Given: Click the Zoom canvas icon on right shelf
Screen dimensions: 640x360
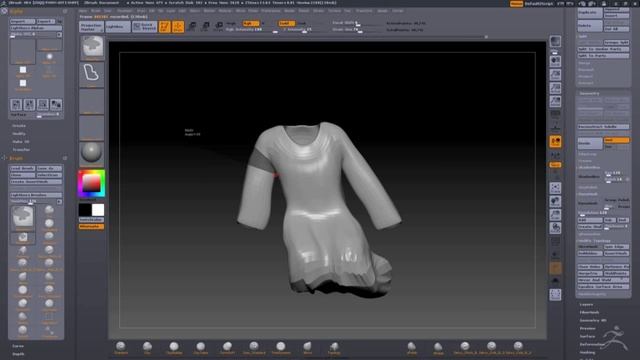Looking at the screenshot, I should 555,75.
